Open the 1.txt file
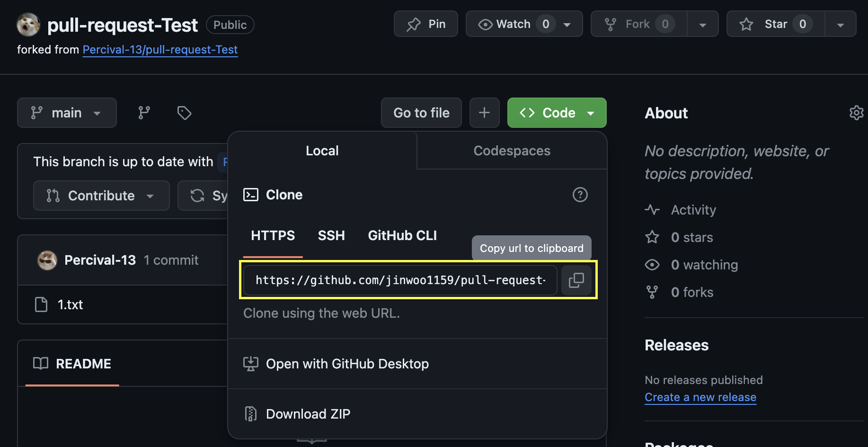868x447 pixels. [70, 304]
